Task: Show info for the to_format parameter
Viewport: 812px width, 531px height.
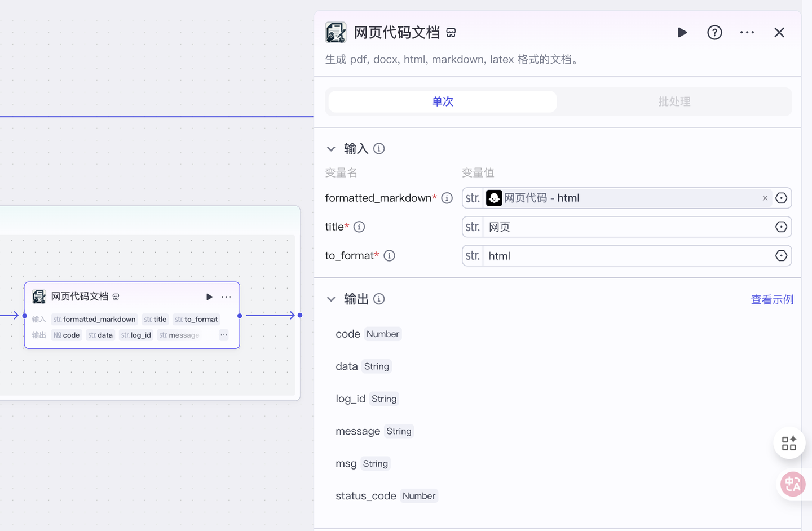Action: coord(389,256)
